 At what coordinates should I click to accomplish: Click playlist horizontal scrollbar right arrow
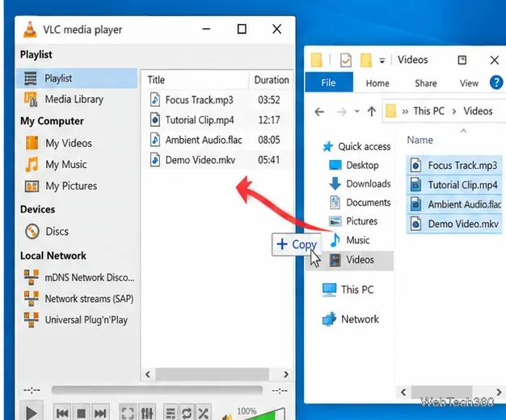pyautogui.click(x=286, y=374)
